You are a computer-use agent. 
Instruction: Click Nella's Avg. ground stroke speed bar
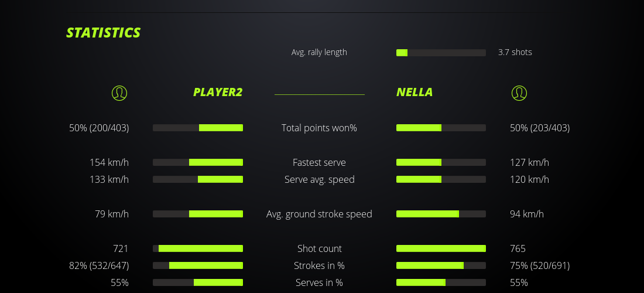click(x=441, y=214)
